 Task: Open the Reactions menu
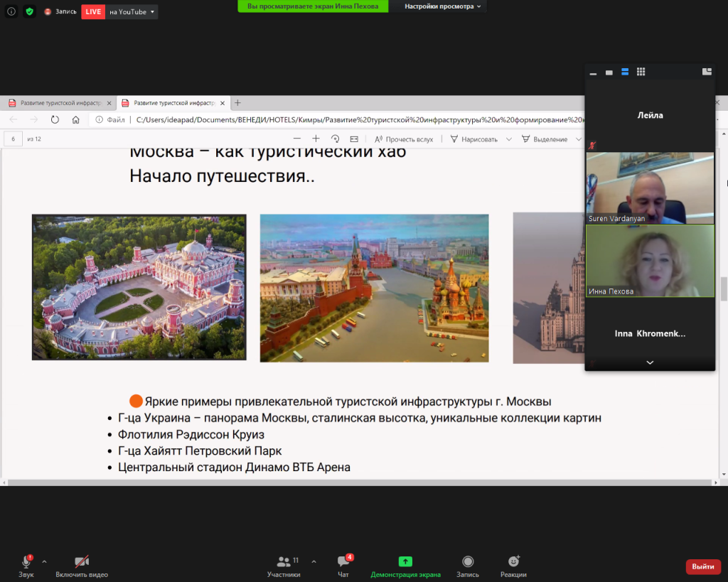[x=513, y=566]
